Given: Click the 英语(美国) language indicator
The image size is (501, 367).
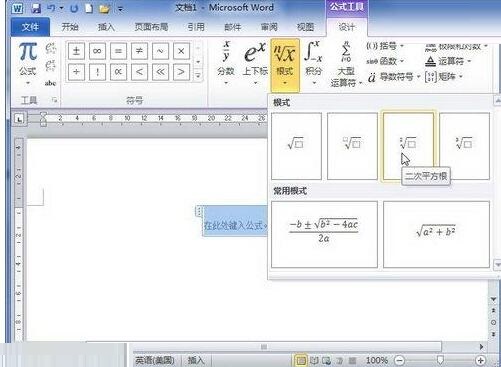Looking at the screenshot, I should click(x=155, y=360).
